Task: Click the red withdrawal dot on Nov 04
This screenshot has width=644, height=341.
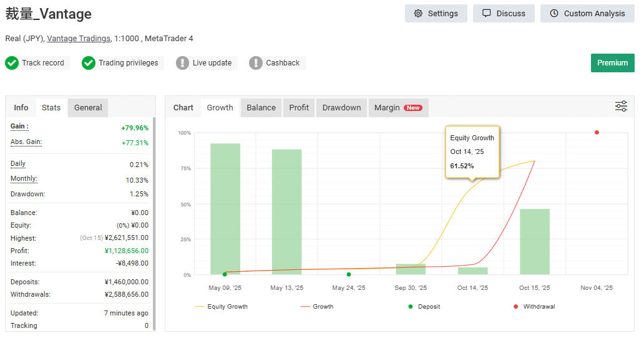Action: pos(597,132)
